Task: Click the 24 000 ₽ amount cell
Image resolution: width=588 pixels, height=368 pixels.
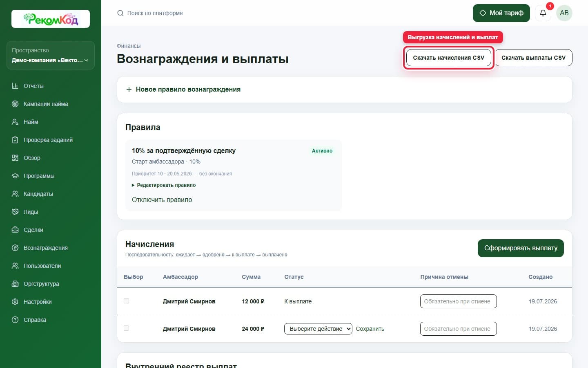Action: click(x=253, y=329)
